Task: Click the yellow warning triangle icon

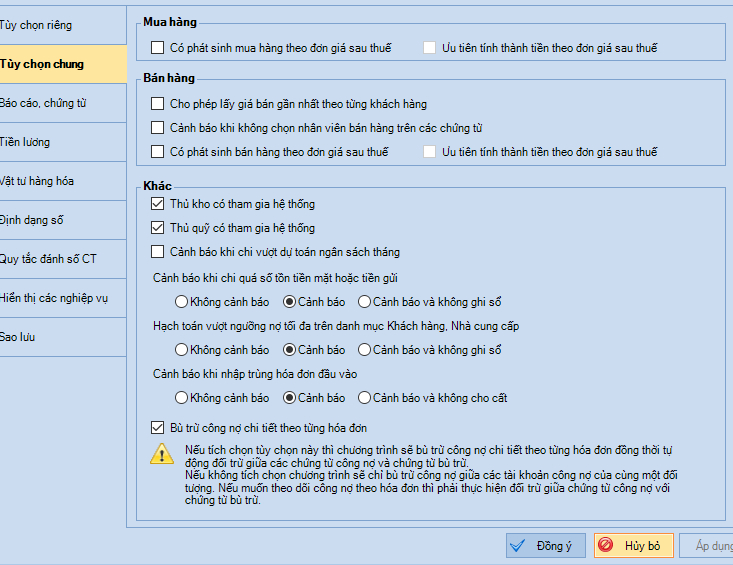Action: tap(161, 453)
